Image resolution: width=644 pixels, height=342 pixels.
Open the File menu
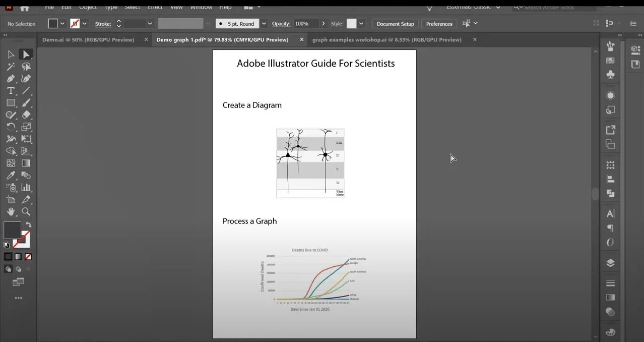[49, 7]
